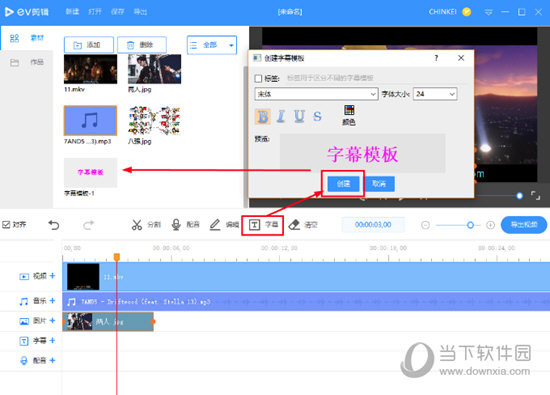Select the 字幕模板-1 subtitle template thumbnail
The image size is (550, 395).
[90, 172]
